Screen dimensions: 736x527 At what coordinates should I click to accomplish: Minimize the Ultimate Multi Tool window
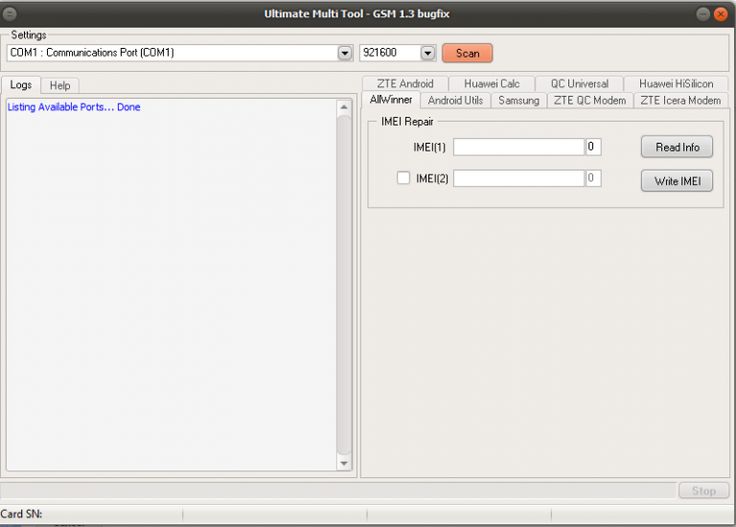(703, 14)
